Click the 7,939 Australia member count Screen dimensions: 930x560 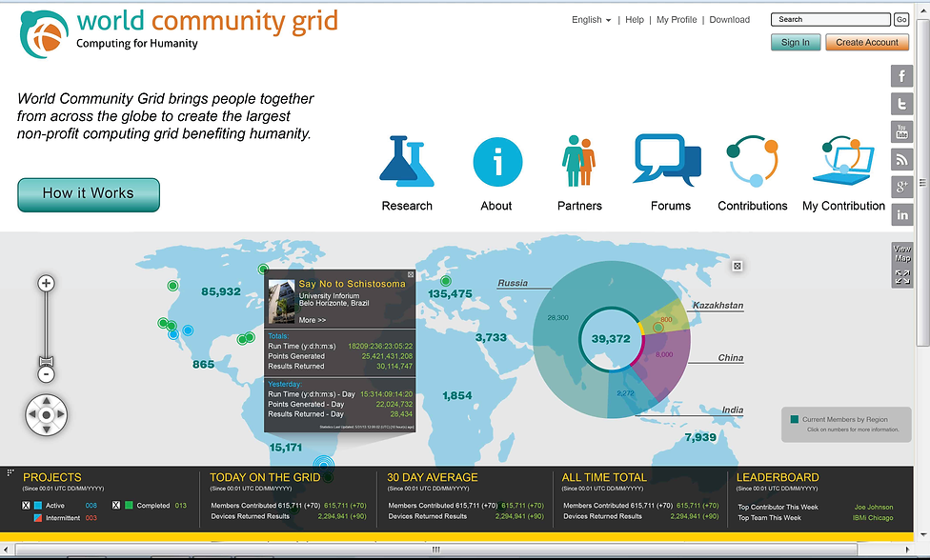coord(700,437)
